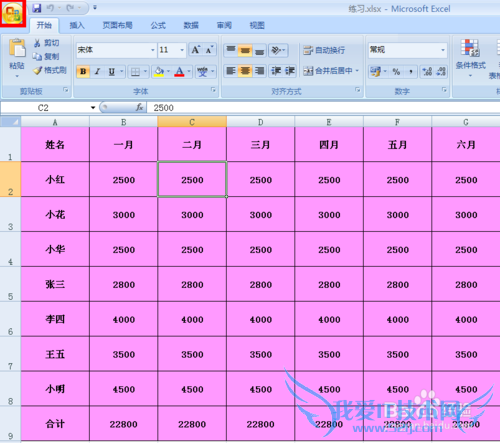This screenshot has height=443, width=500.
Task: Switch to the 插入 (Insert) tab
Action: [x=77, y=25]
